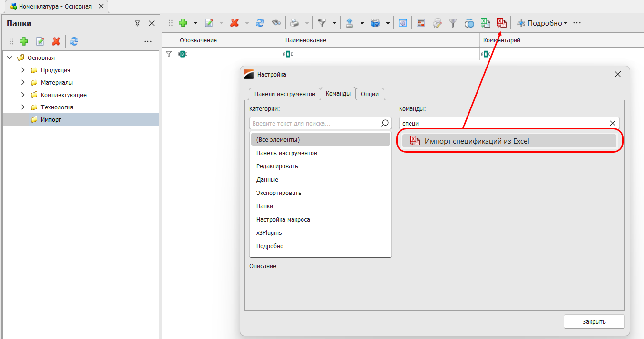Open the Опции tab
This screenshot has width=644, height=339.
(x=370, y=94)
